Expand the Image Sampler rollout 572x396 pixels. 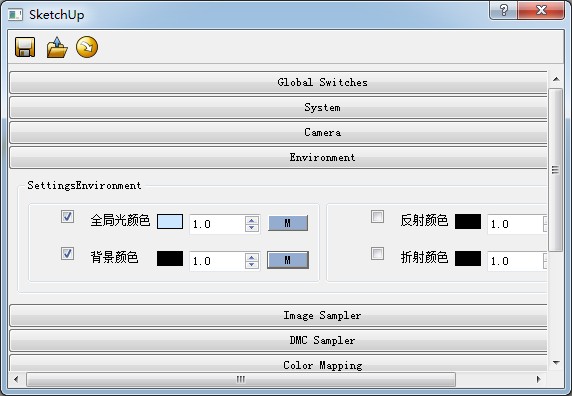click(278, 315)
